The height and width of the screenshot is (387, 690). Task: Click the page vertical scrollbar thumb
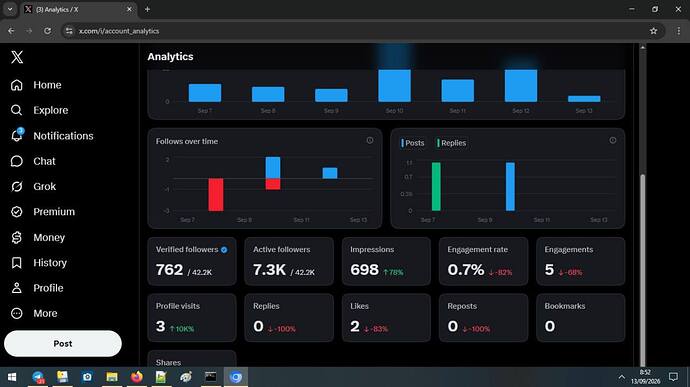point(643,269)
